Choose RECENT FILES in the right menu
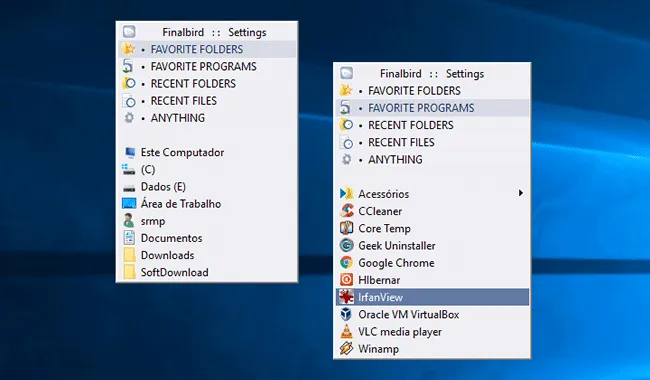 (x=432, y=142)
